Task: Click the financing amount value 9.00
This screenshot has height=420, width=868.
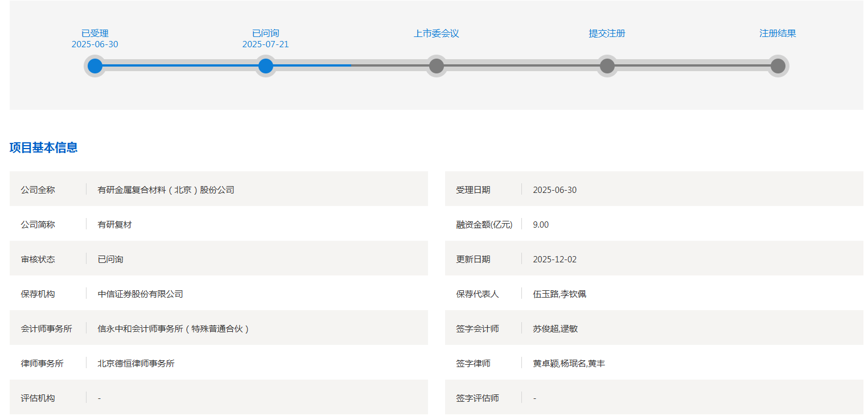Action: pyautogui.click(x=541, y=225)
